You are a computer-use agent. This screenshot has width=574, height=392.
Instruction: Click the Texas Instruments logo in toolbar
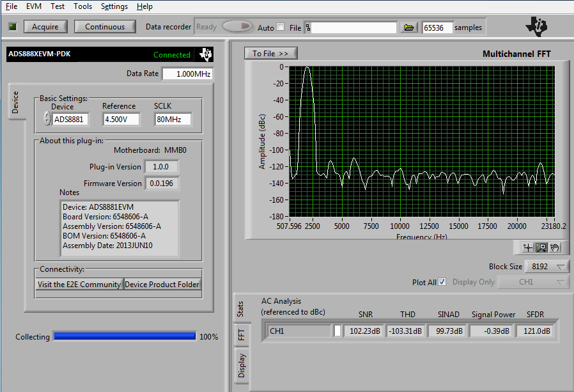(x=536, y=26)
